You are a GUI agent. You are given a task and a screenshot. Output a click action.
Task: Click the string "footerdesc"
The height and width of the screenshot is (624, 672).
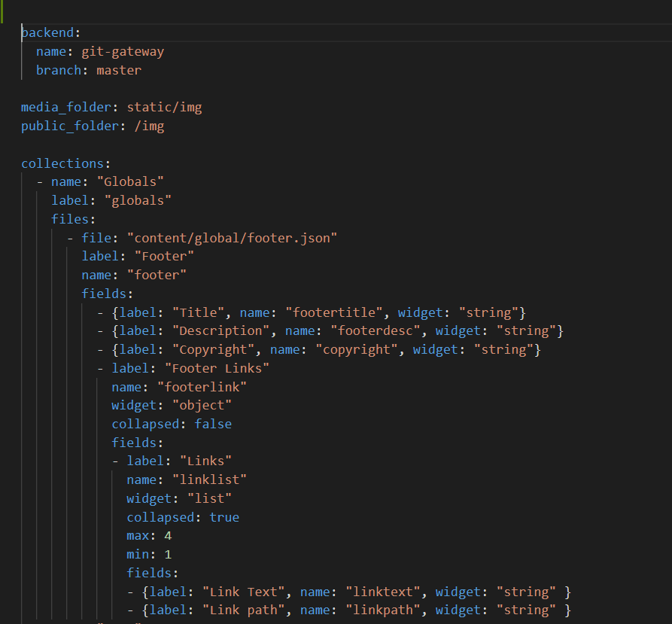pos(375,331)
